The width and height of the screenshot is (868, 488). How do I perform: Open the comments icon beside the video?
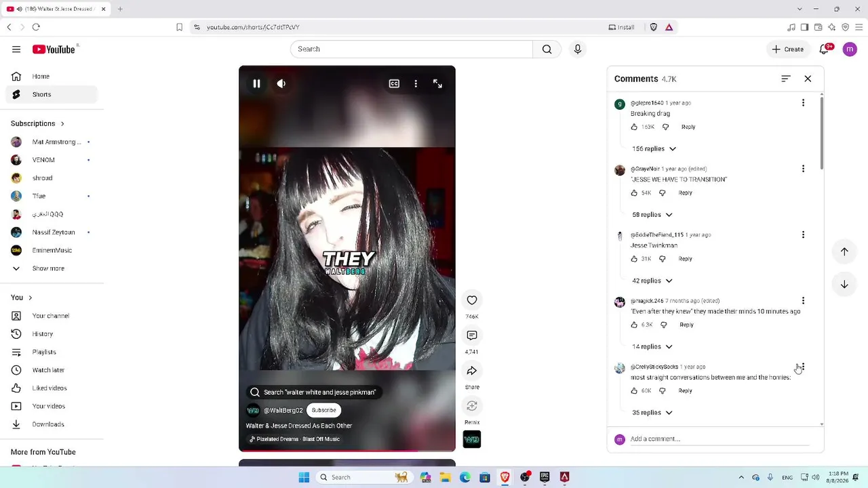pyautogui.click(x=472, y=335)
